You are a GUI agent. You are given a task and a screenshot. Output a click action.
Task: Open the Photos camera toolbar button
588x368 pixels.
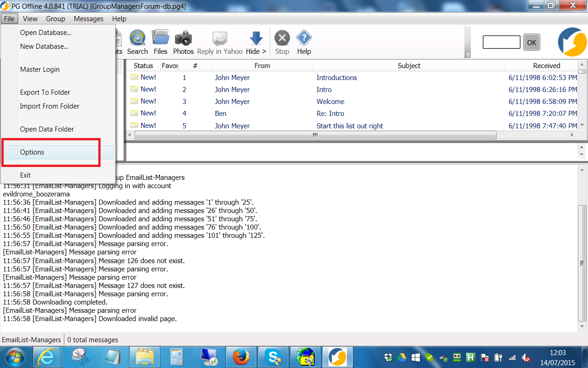[183, 42]
